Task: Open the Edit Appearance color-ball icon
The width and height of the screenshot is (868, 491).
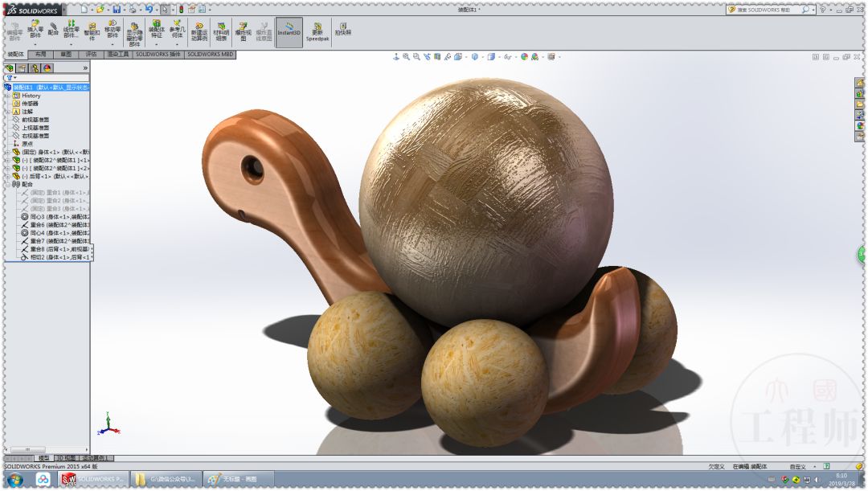Action: [524, 57]
